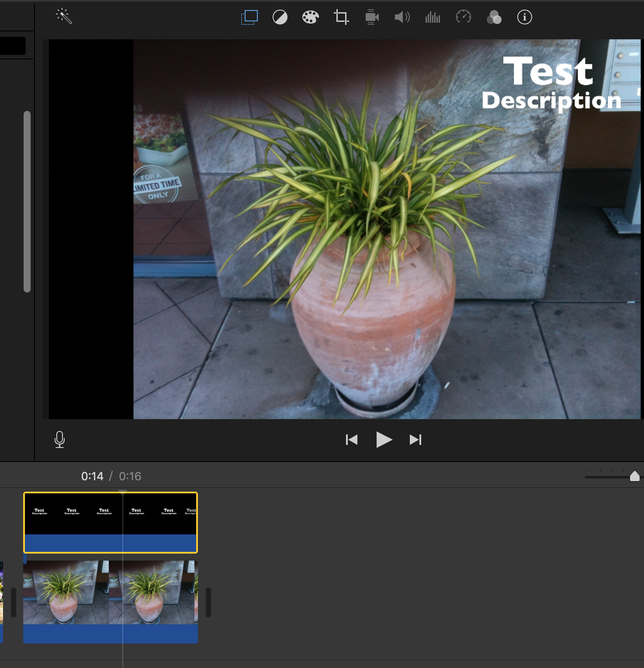The image size is (644, 668).
Task: Play the video preview
Action: point(384,440)
